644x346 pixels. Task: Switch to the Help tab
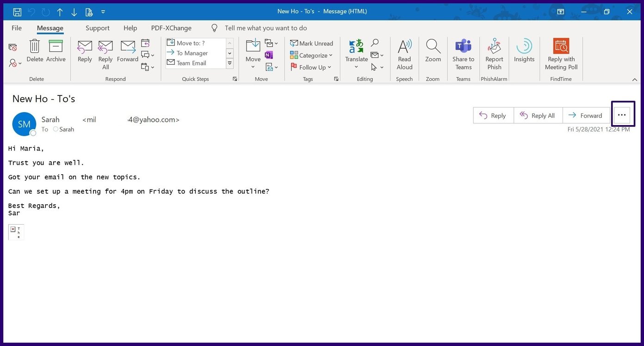pos(130,28)
